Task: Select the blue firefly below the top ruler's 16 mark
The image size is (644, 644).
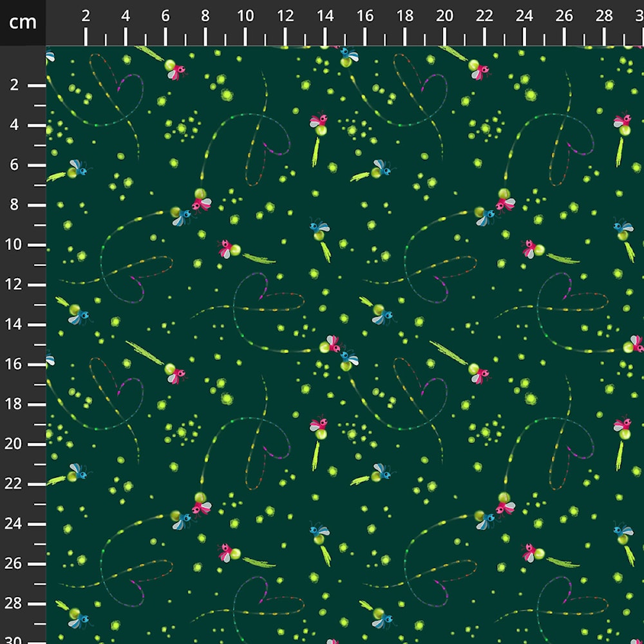Action: (x=348, y=57)
